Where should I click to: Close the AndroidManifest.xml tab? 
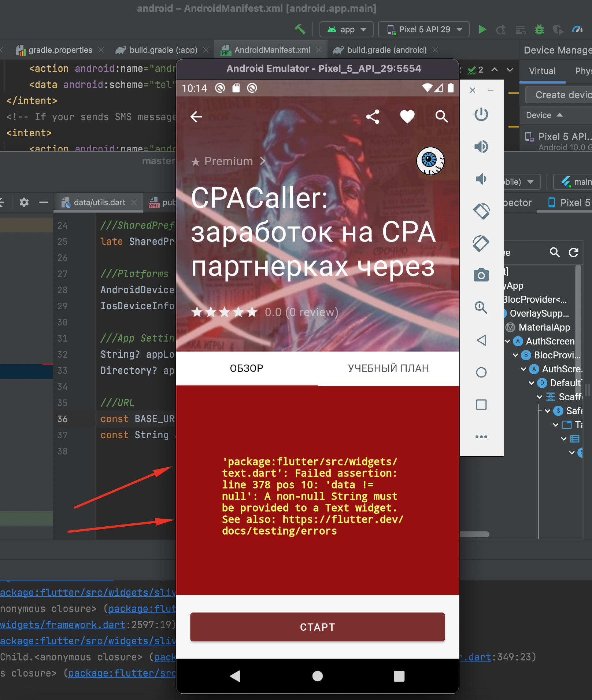[319, 50]
